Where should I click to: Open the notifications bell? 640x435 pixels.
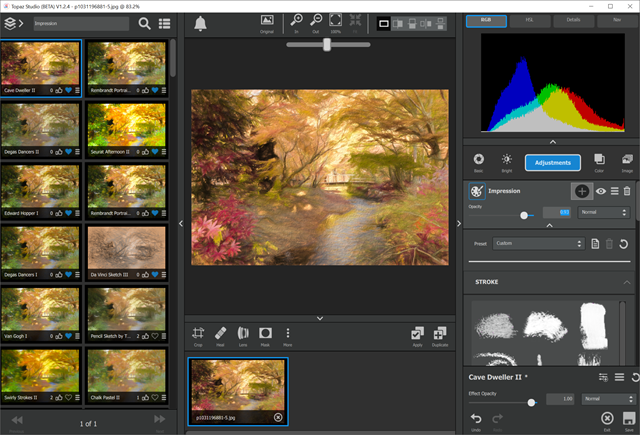pos(200,24)
